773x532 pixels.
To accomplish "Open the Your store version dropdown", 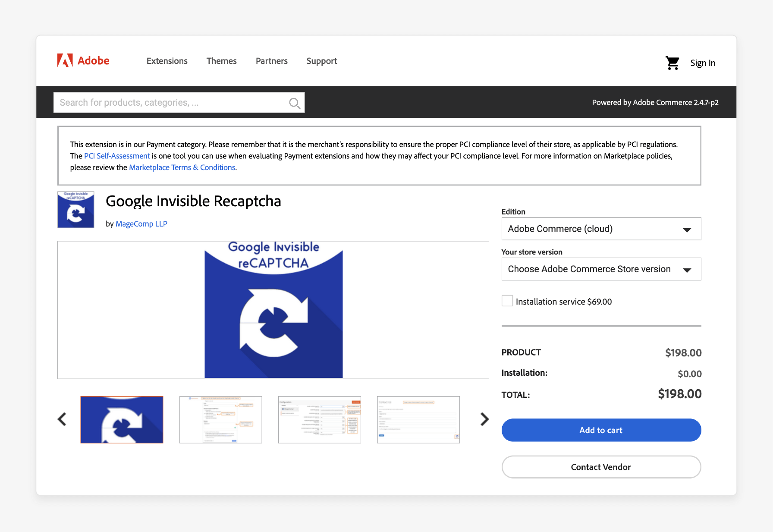I will point(601,269).
